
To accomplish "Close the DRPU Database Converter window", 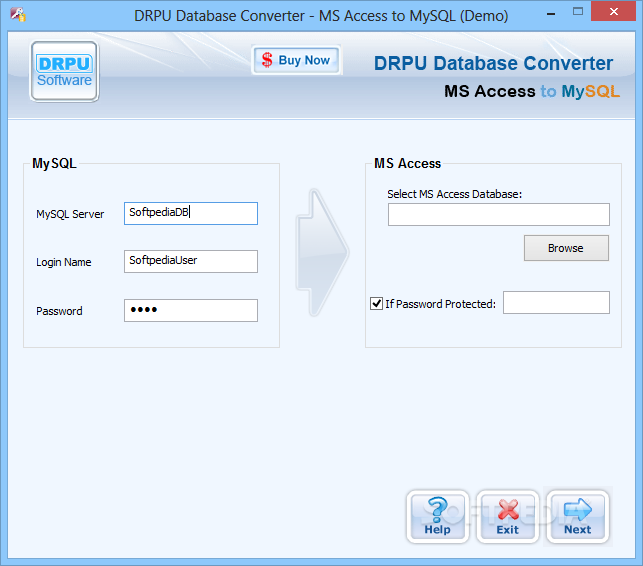I will 613,11.
